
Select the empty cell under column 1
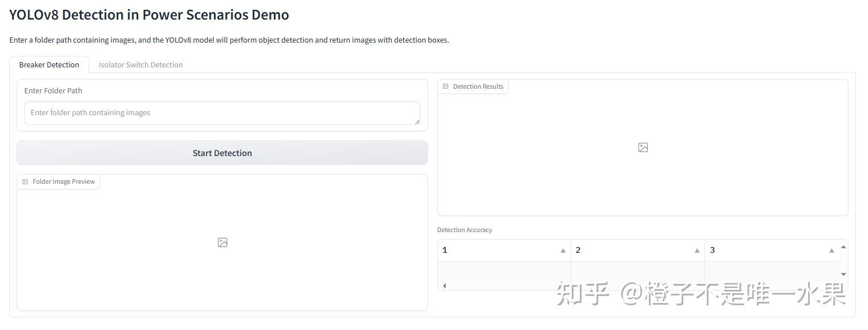[504, 271]
